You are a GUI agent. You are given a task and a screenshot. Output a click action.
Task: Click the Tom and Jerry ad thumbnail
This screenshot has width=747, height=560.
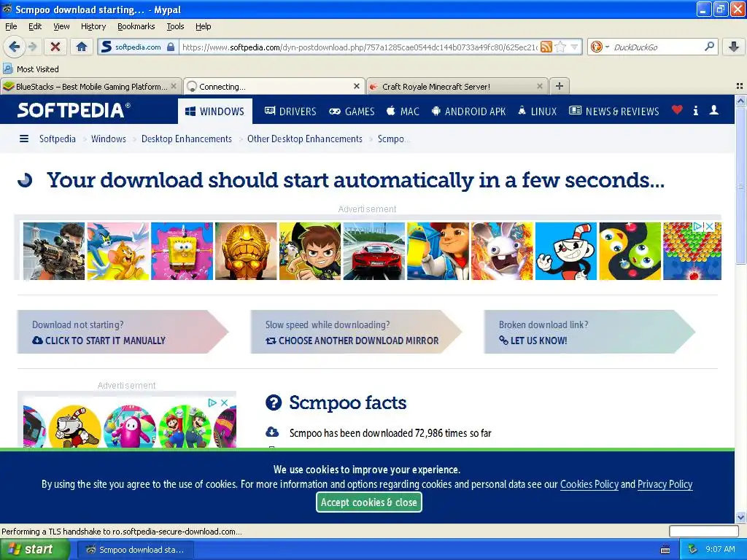click(118, 251)
